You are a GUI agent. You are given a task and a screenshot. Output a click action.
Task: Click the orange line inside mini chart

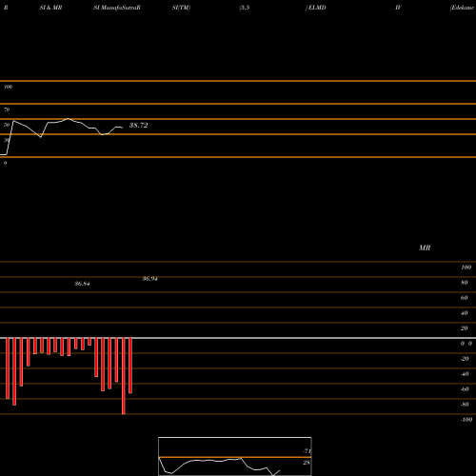click(235, 457)
